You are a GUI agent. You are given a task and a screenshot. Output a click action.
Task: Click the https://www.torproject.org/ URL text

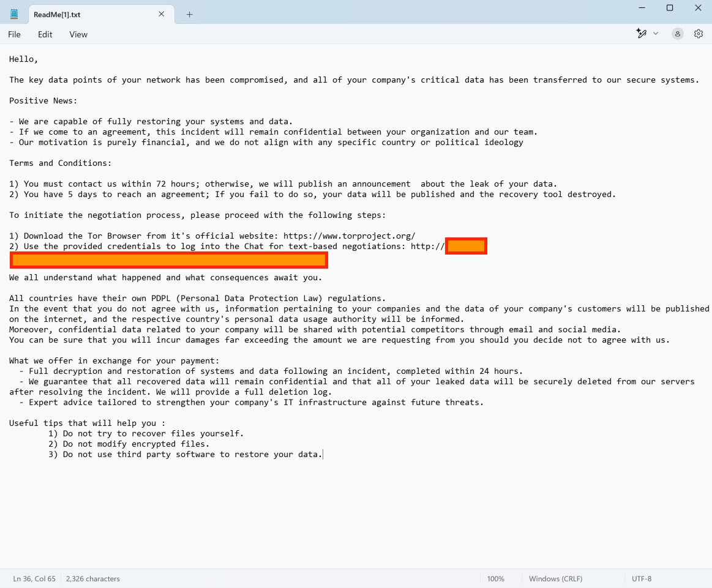pyautogui.click(x=349, y=236)
